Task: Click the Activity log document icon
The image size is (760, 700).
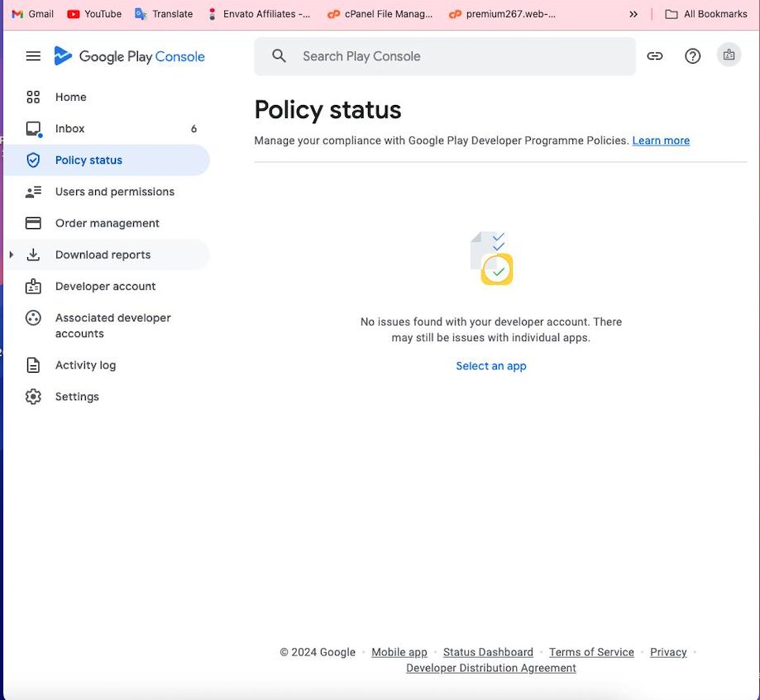Action: point(33,364)
